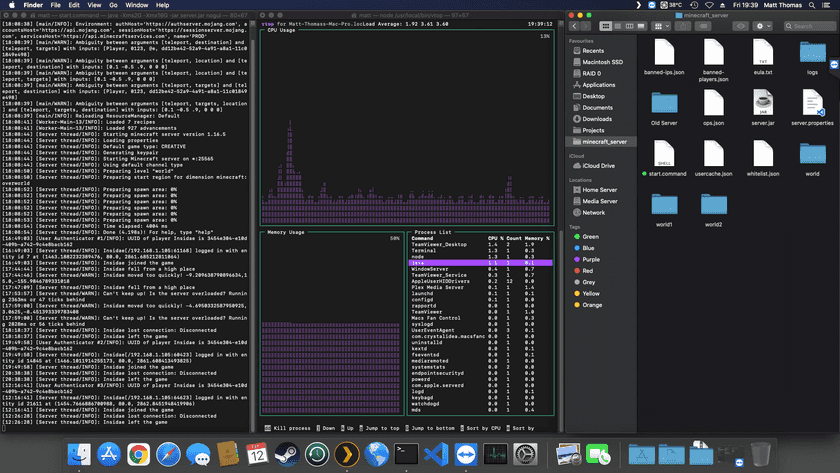The image size is (840, 473).
Task: Open Notification Center in menu bar
Action: tap(826, 5)
